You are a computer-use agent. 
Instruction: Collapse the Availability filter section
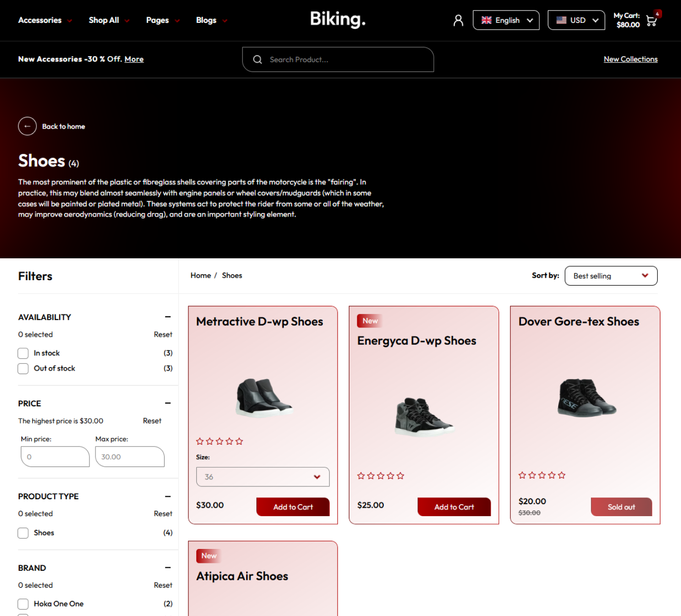click(168, 317)
